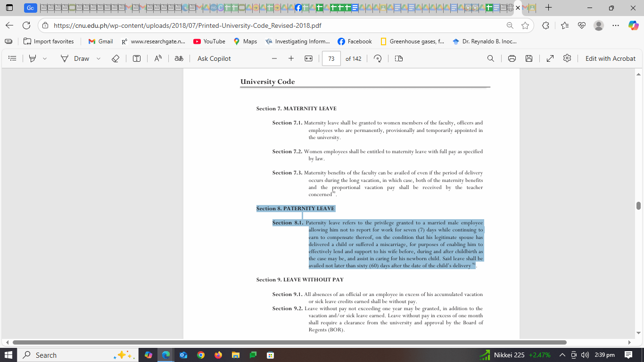Screen dimensions: 644x362
Task: Open the Gmail bookmark
Action: click(100, 41)
